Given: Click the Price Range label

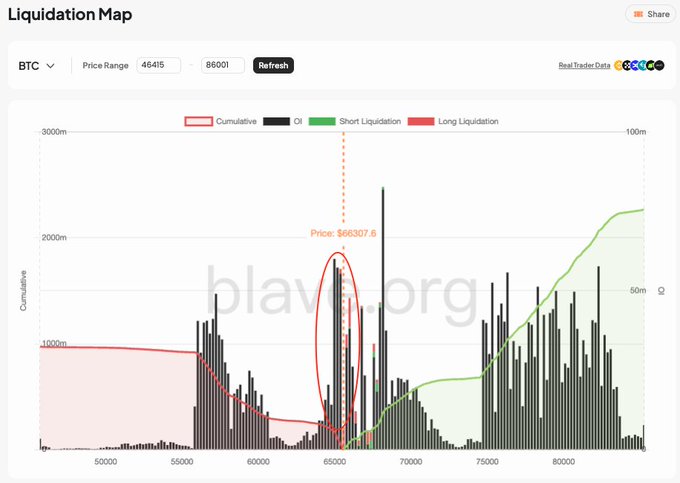Looking at the screenshot, I should pyautogui.click(x=105, y=65).
